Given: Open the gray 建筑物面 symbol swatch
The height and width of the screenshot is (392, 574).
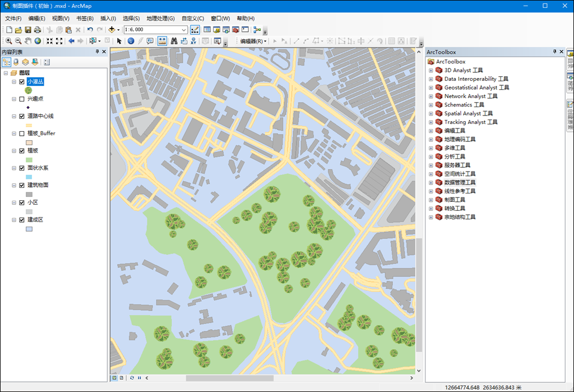Looking at the screenshot, I should pos(29,195).
